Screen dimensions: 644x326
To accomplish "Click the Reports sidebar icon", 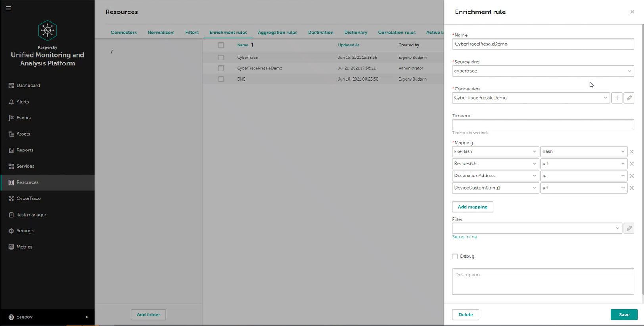I will coord(11,150).
